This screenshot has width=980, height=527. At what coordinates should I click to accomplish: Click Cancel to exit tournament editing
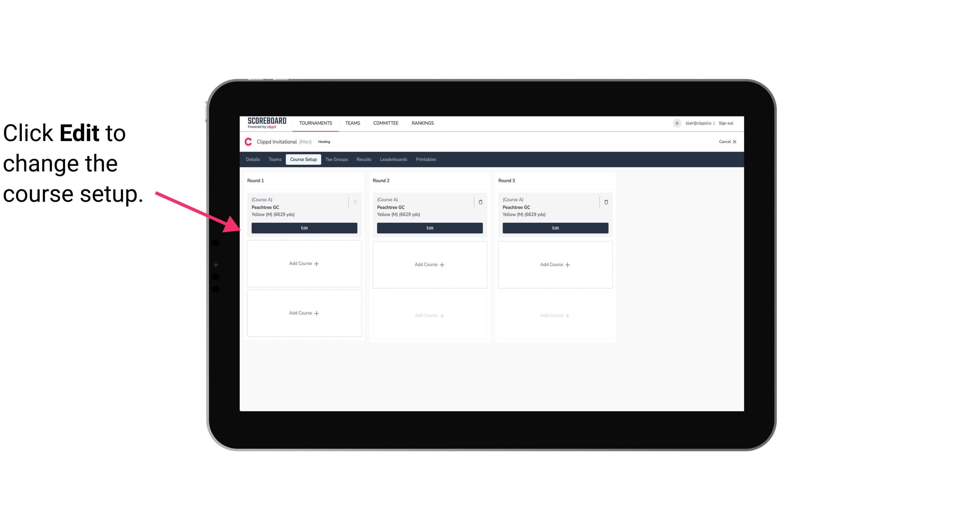point(725,142)
